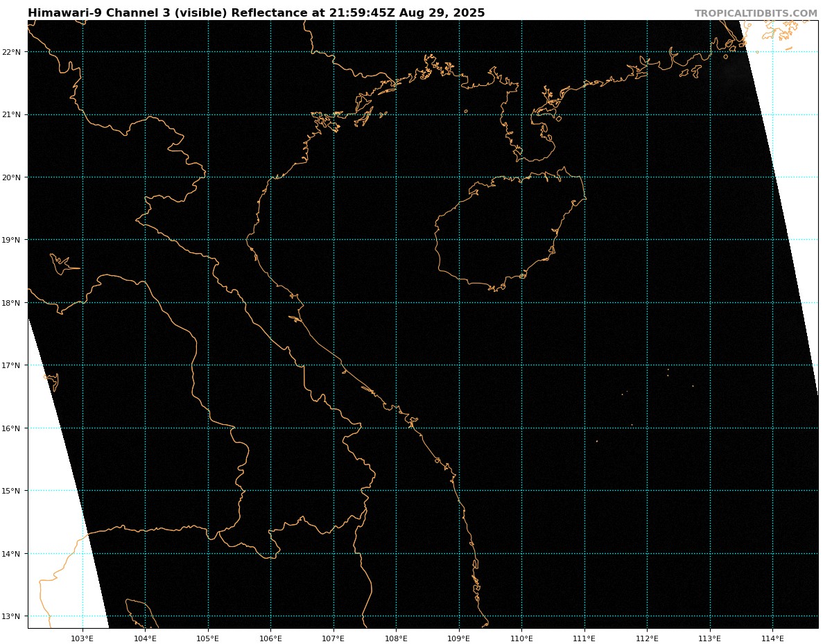Click the 110°E longitude label
The height and width of the screenshot is (644, 832).
[x=521, y=638]
